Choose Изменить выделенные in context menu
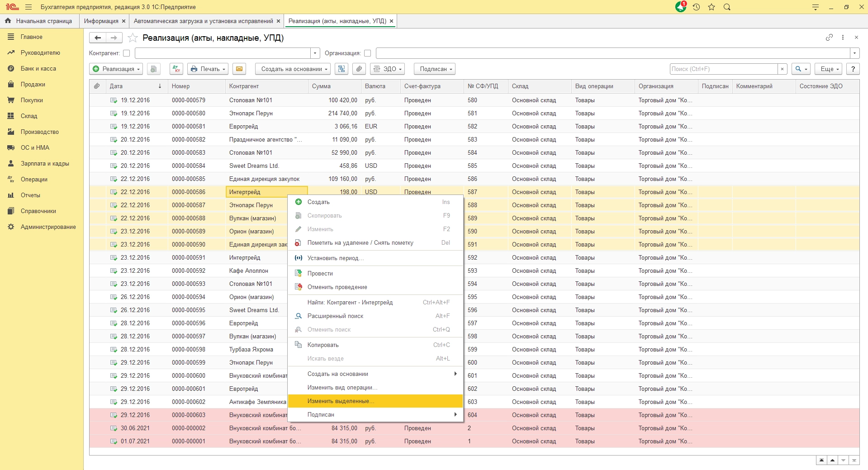This screenshot has height=470, width=868. tap(375, 401)
